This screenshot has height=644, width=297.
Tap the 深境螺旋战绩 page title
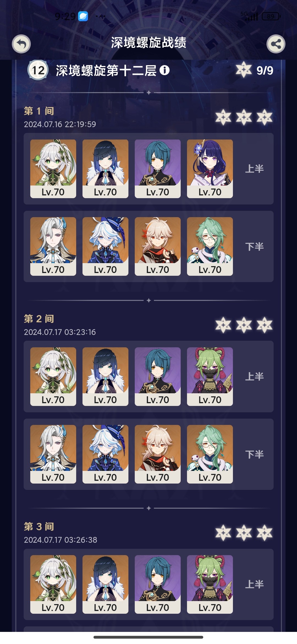pos(148,43)
